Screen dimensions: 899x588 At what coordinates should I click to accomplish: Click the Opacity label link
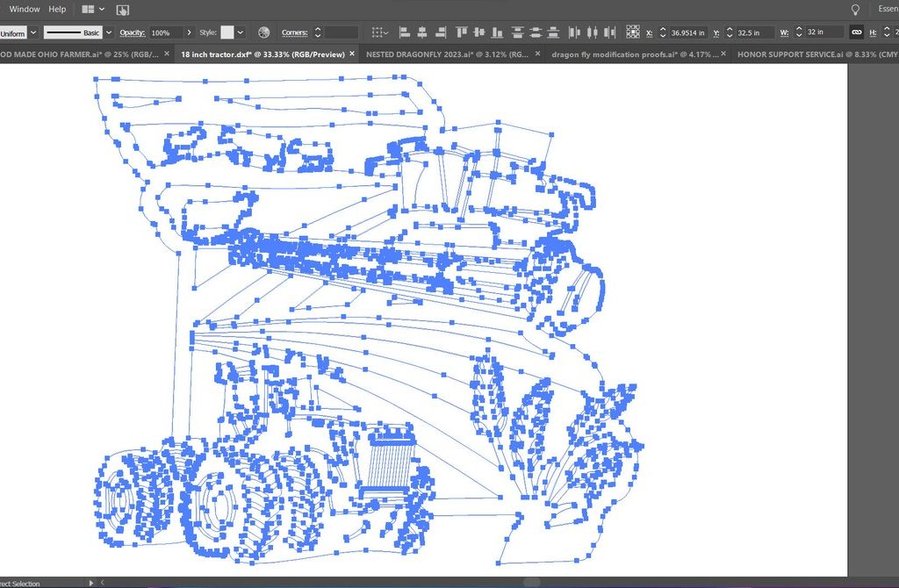pos(132,32)
